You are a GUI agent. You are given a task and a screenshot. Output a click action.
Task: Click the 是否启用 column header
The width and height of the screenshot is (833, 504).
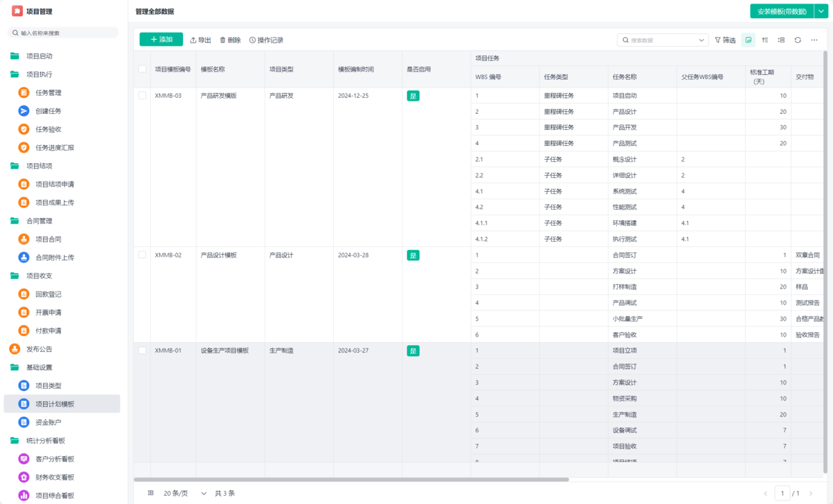pos(437,69)
